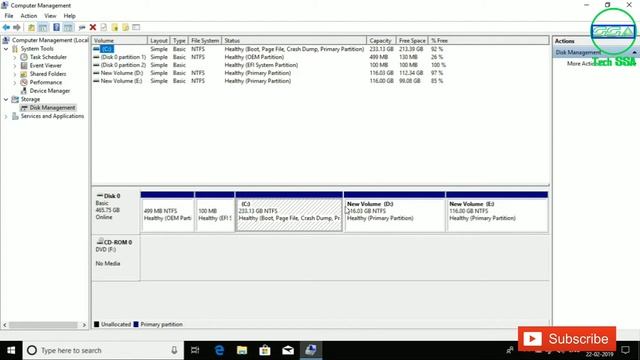Open Microsoft Store from the taskbar
Screen dimensions: 640x360
point(265,350)
